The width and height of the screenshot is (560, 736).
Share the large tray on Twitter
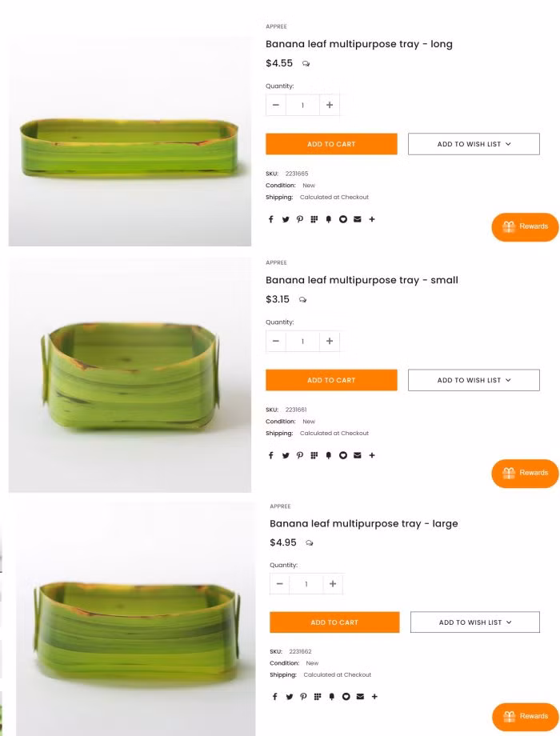coord(289,696)
